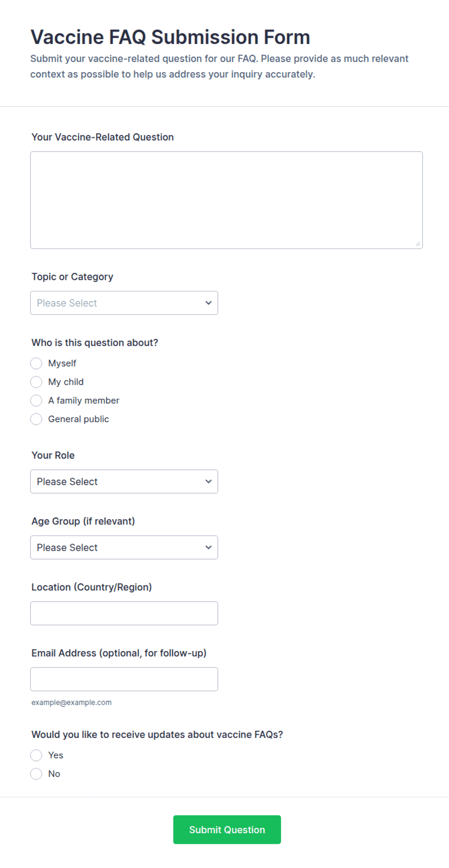Pick the General public radio button
449x868 pixels.
pyautogui.click(x=36, y=419)
